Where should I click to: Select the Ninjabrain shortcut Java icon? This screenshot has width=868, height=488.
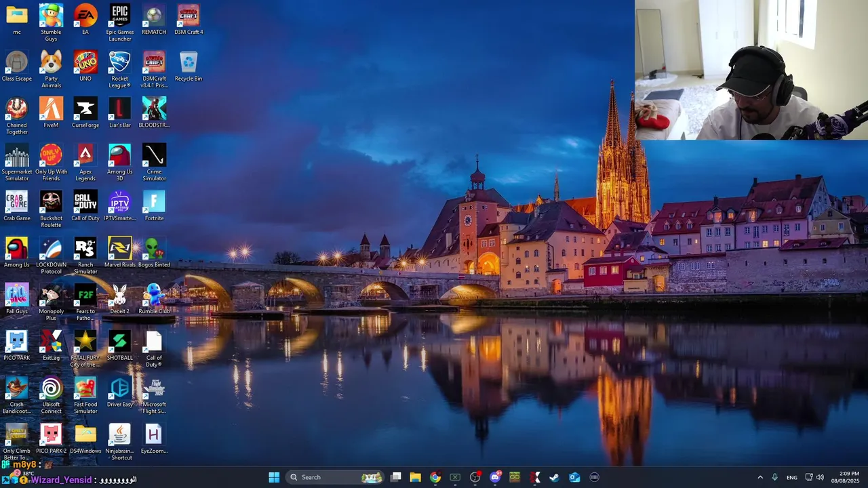[x=120, y=442]
